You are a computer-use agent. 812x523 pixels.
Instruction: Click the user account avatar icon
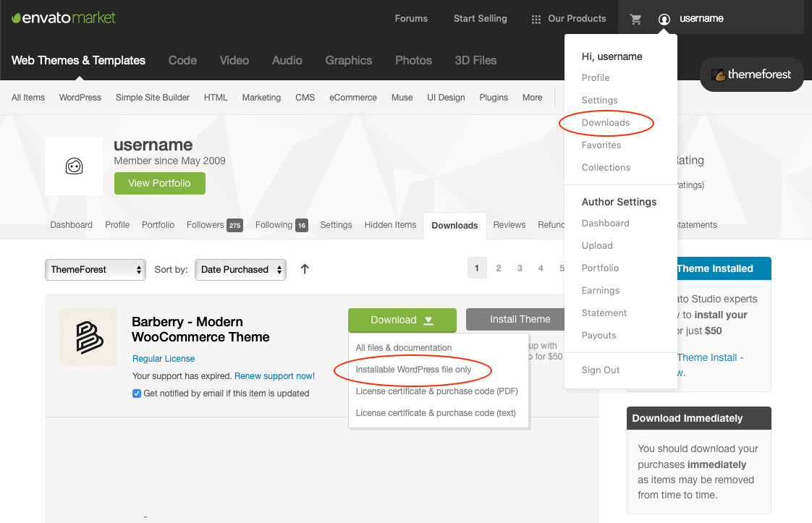coord(664,19)
